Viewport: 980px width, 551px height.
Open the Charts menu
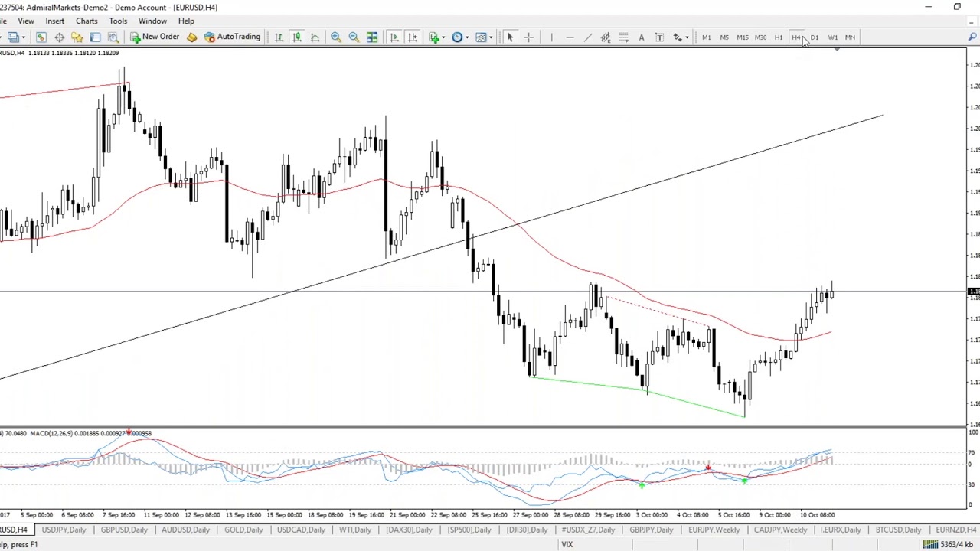pyautogui.click(x=87, y=21)
